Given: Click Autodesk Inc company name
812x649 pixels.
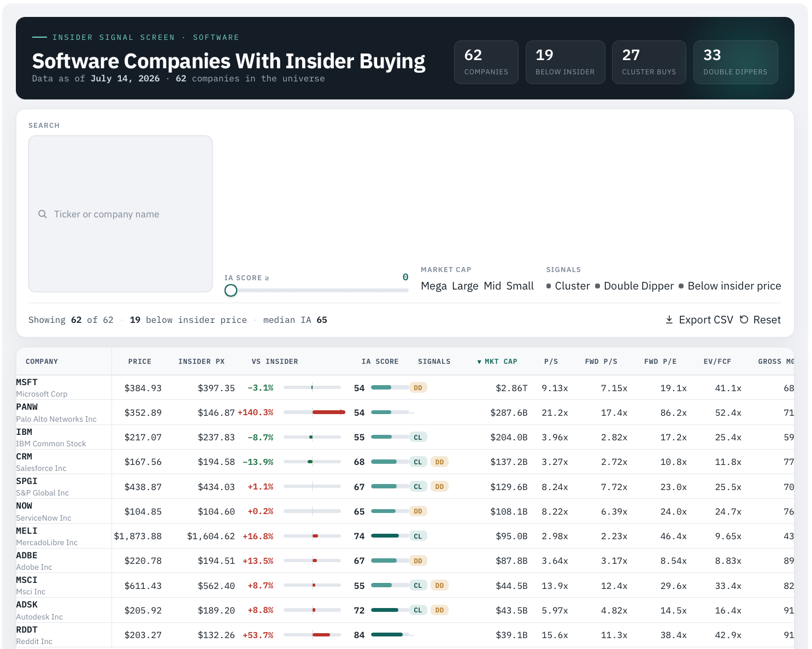Looking at the screenshot, I should (39, 617).
